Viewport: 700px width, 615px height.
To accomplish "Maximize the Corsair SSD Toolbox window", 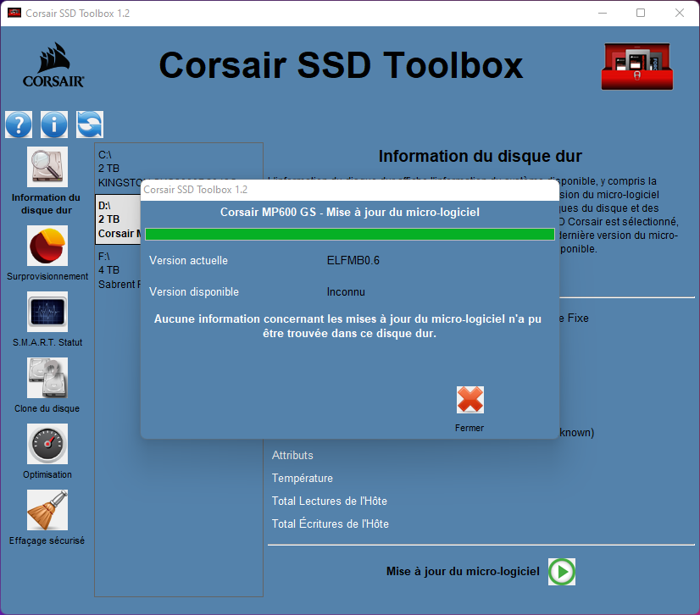I will click(641, 13).
